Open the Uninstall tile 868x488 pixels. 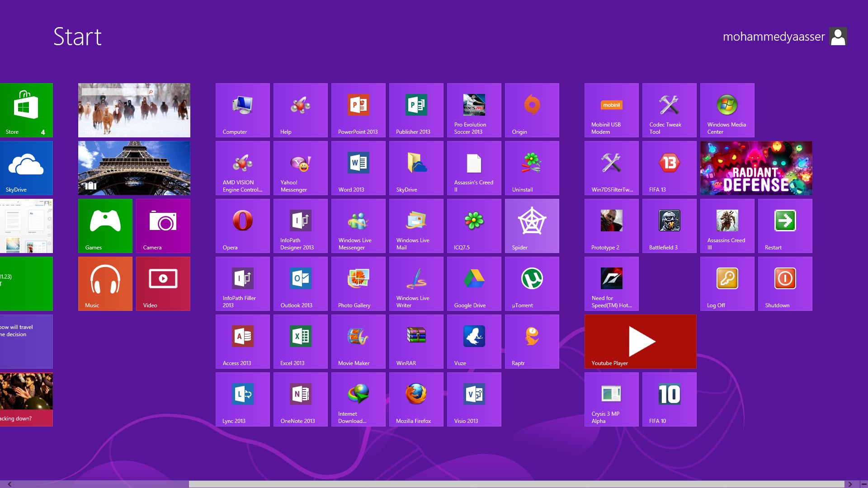532,168
